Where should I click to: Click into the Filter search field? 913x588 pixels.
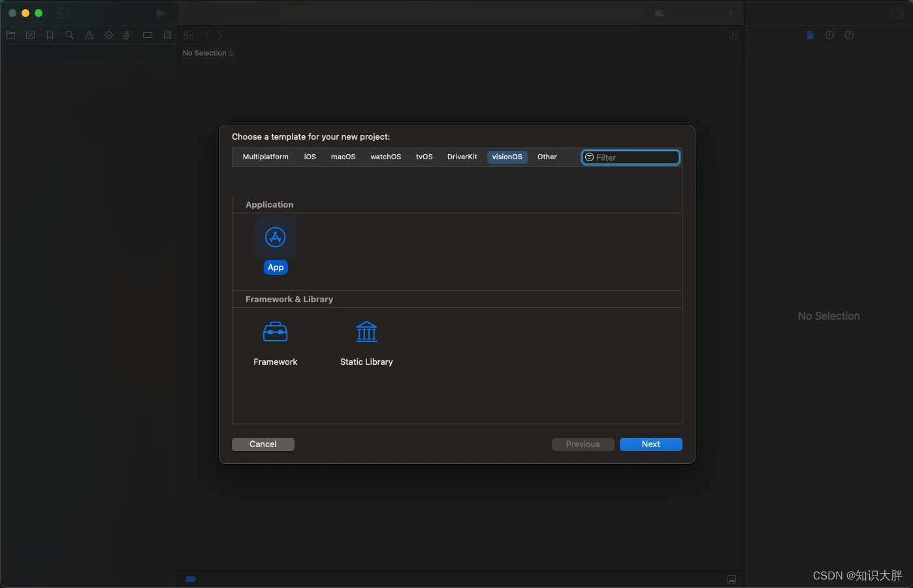pyautogui.click(x=631, y=157)
